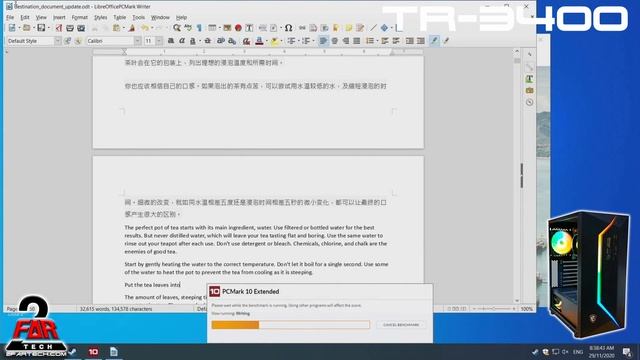Open Paste options dropdown arrow
The image size is (640, 360).
[x=123, y=28]
